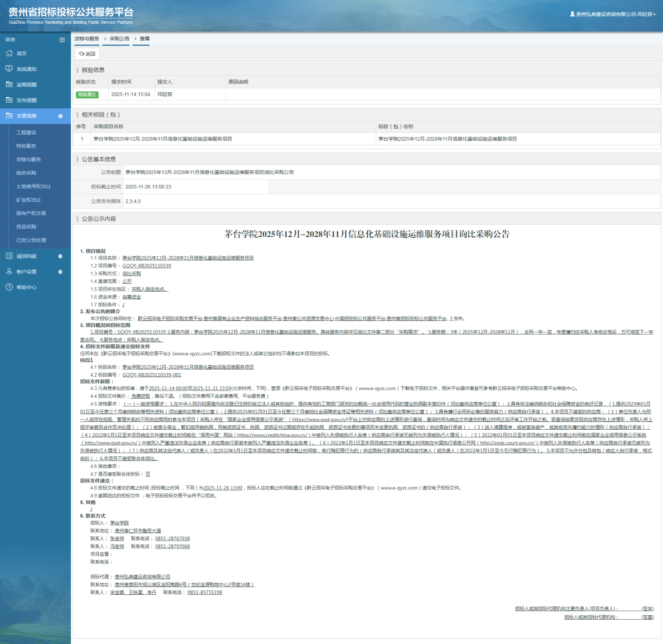Click the 核验通过 green status badge
Screen dimensions: 663x644
[87, 94]
